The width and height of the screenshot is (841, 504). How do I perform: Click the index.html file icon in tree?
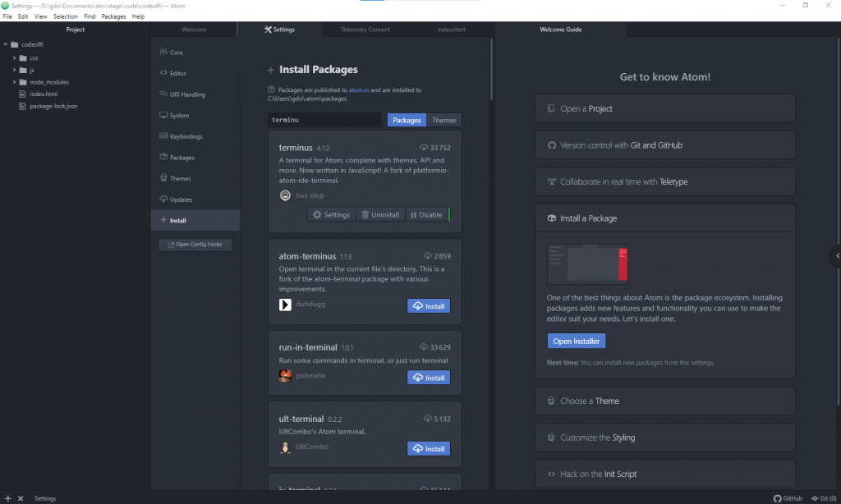[x=22, y=94]
